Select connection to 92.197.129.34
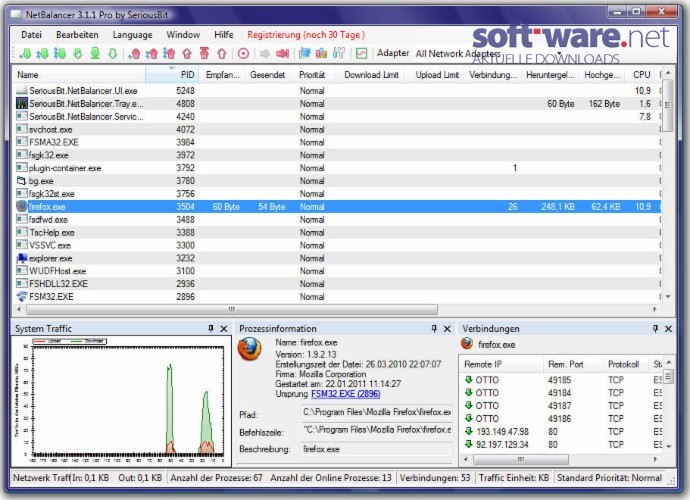The height and width of the screenshot is (500, 690). [x=562, y=445]
